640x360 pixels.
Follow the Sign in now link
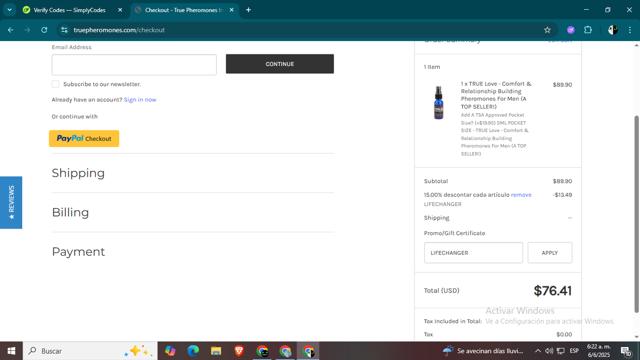[x=140, y=100]
